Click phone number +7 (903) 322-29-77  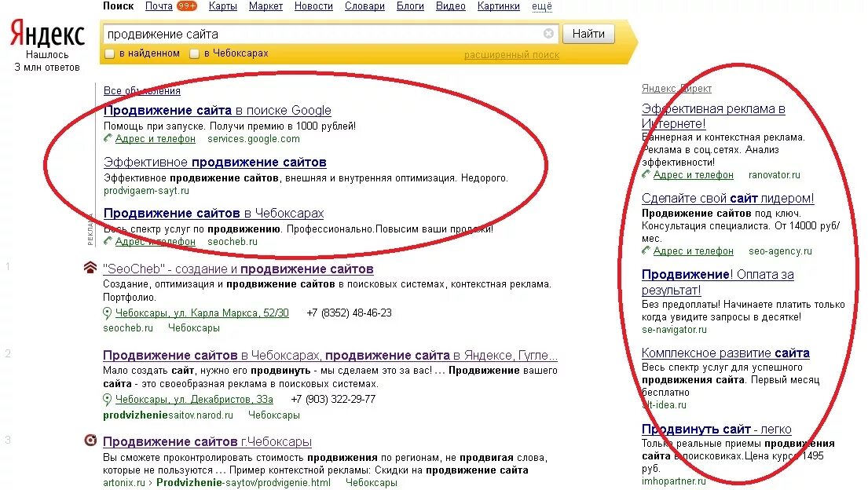333,399
